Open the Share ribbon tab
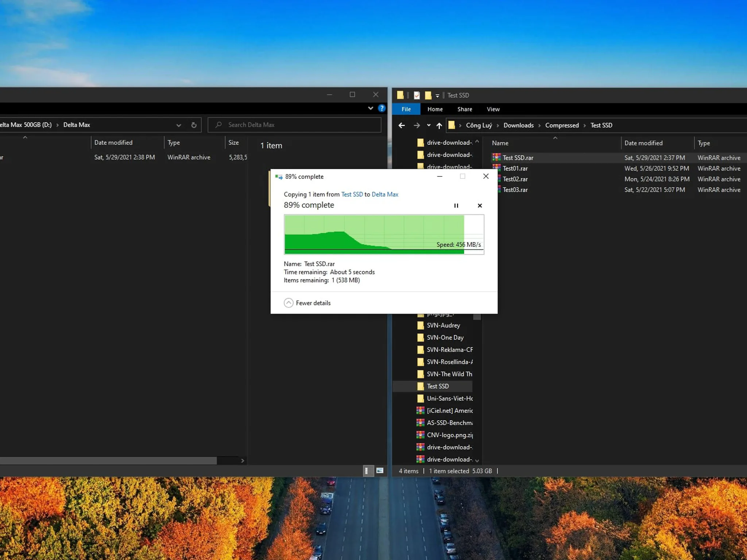The height and width of the screenshot is (560, 747). (465, 109)
